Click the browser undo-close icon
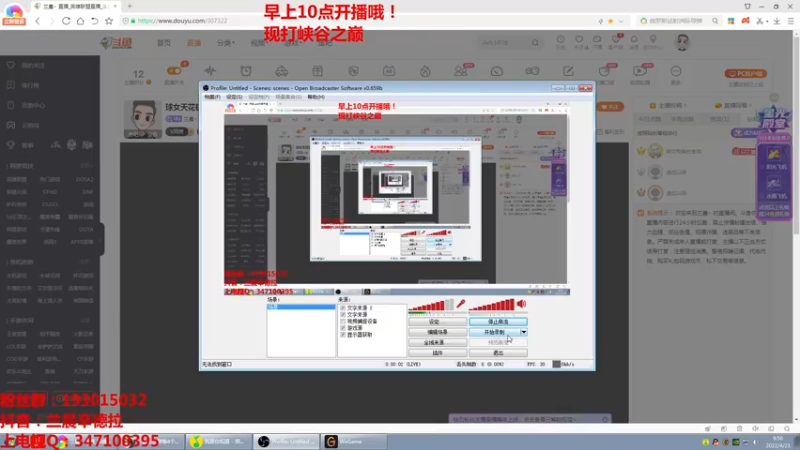800x450 pixels. coord(94,21)
